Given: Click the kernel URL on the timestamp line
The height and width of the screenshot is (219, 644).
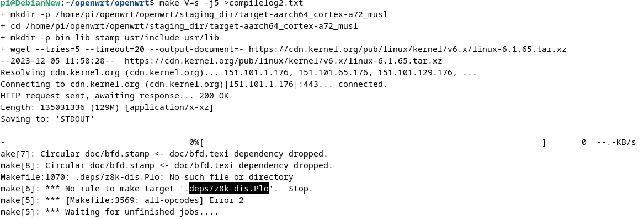Looking at the screenshot, I should [x=284, y=61].
